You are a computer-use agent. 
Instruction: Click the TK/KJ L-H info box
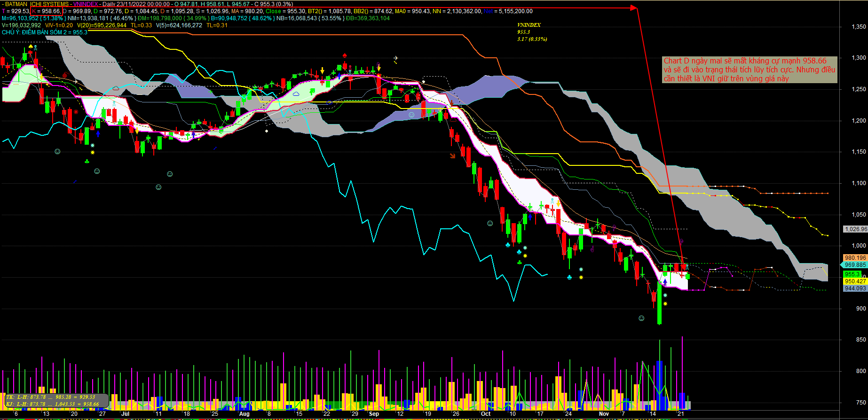[56, 401]
